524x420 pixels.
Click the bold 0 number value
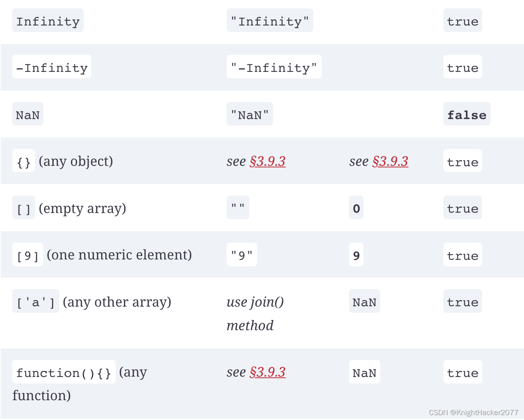pos(356,208)
